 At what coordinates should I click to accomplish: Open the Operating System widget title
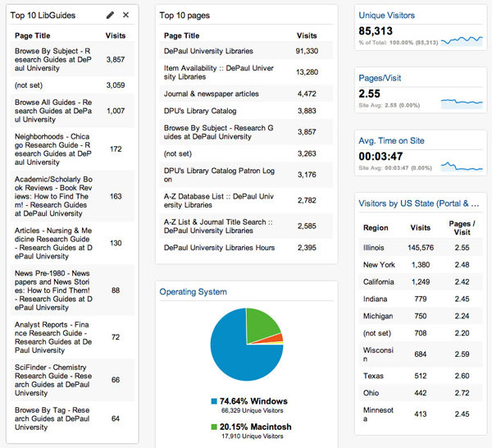pyautogui.click(x=193, y=291)
